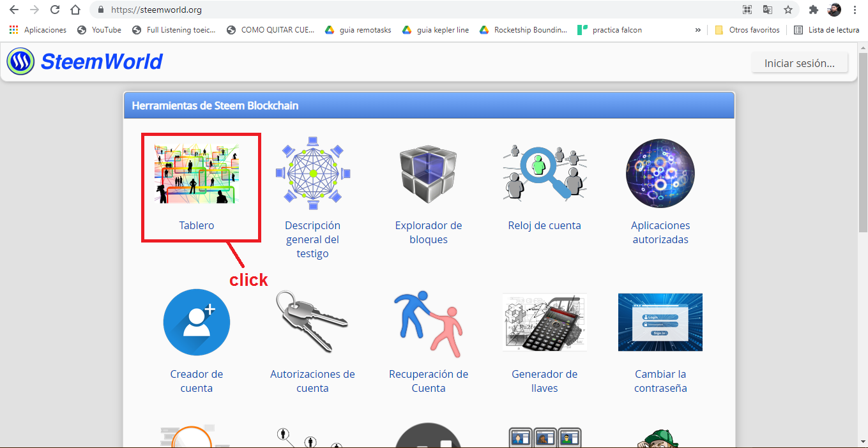Open the Reloj de cuenta magnifier icon
The image size is (868, 448).
(x=545, y=173)
